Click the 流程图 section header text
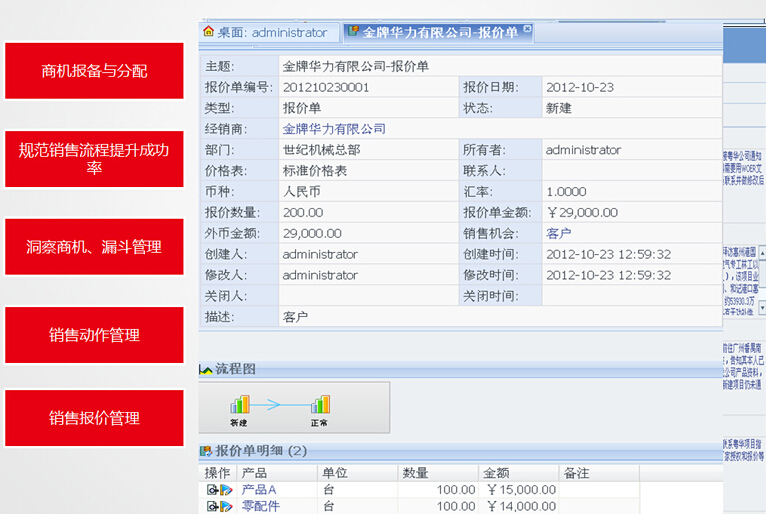Viewport: 766px width, 525px height. [x=235, y=369]
